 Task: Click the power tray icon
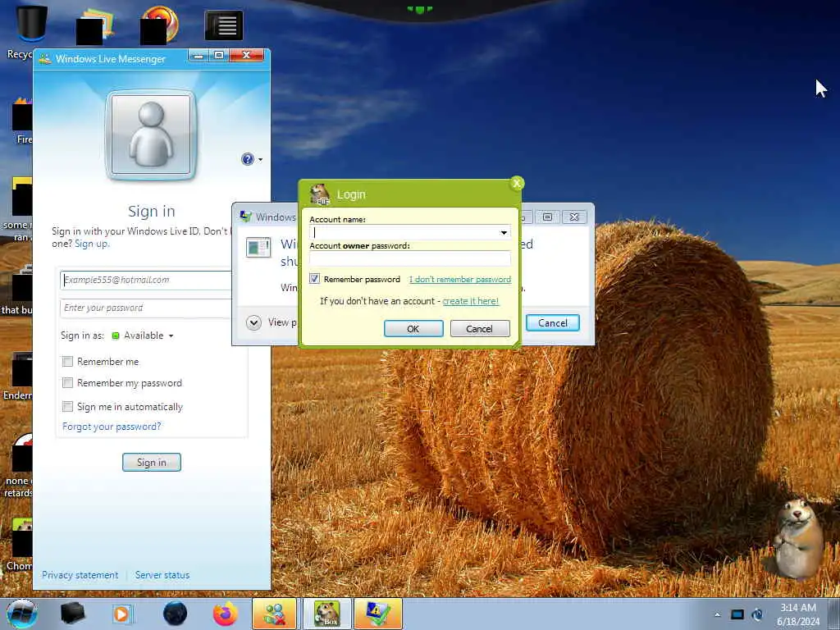pyautogui.click(x=757, y=614)
